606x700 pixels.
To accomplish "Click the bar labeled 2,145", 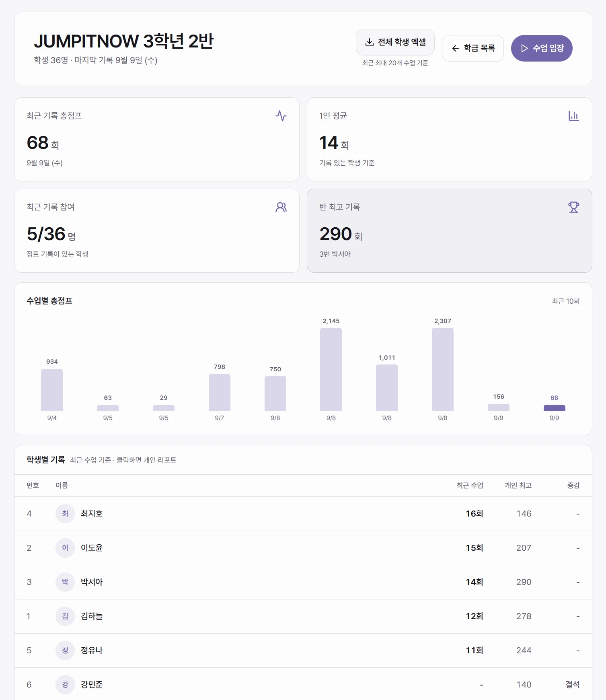I will click(331, 369).
